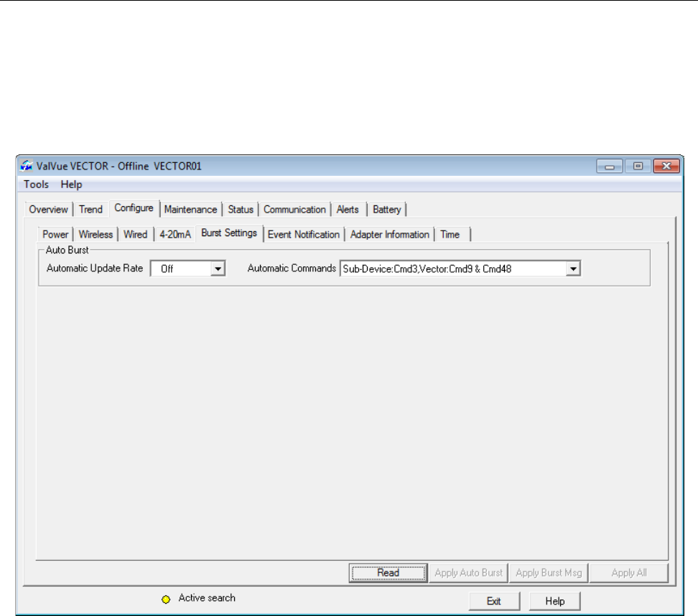Show the Battery tab
698x616 pixels.
pos(387,209)
